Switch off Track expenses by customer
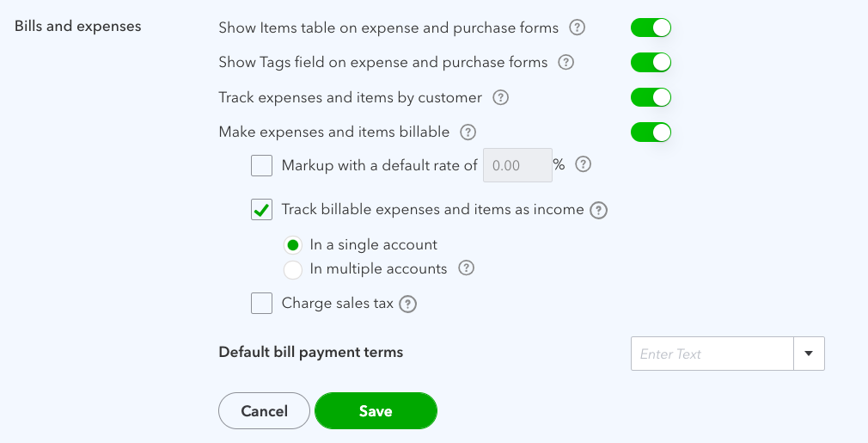Viewport: 868px width, 443px height. click(651, 97)
